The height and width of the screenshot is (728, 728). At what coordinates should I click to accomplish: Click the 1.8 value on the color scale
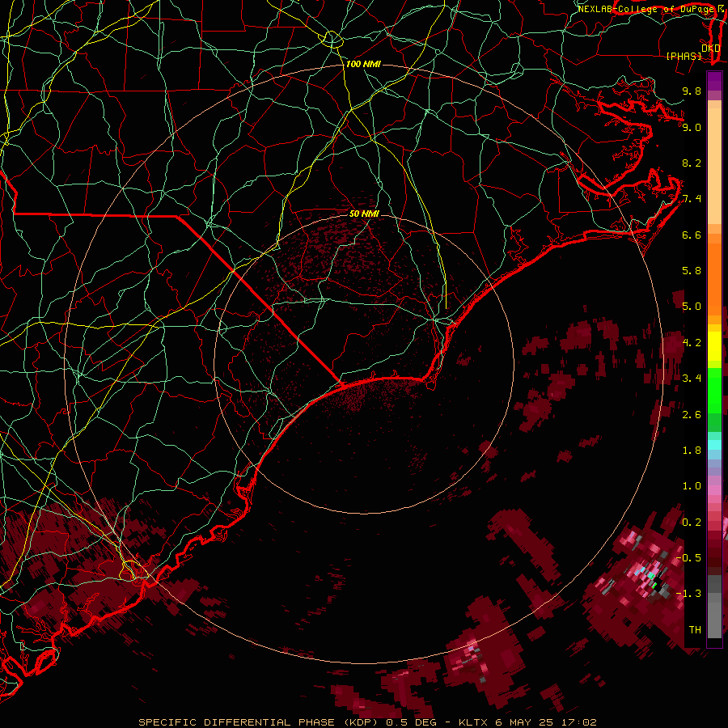(x=692, y=451)
